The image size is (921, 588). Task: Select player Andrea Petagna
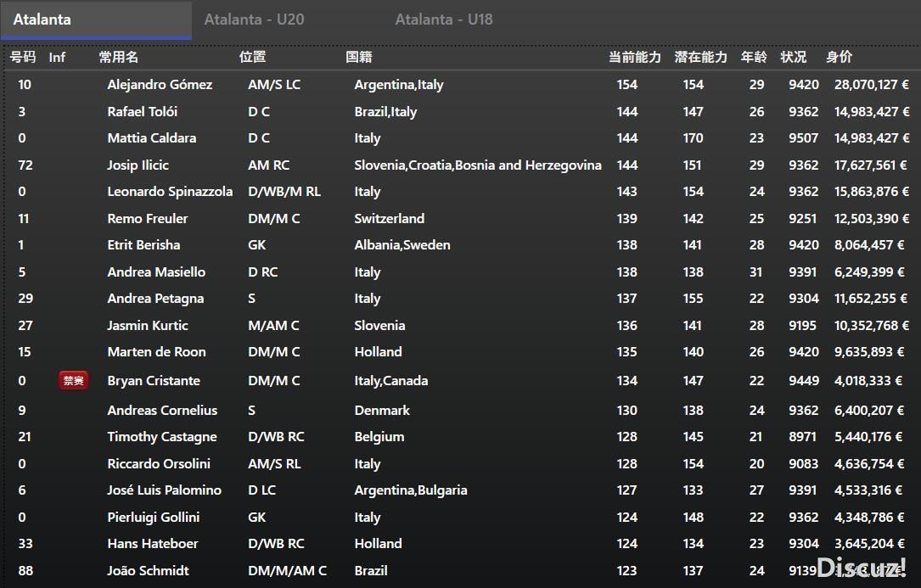[155, 299]
